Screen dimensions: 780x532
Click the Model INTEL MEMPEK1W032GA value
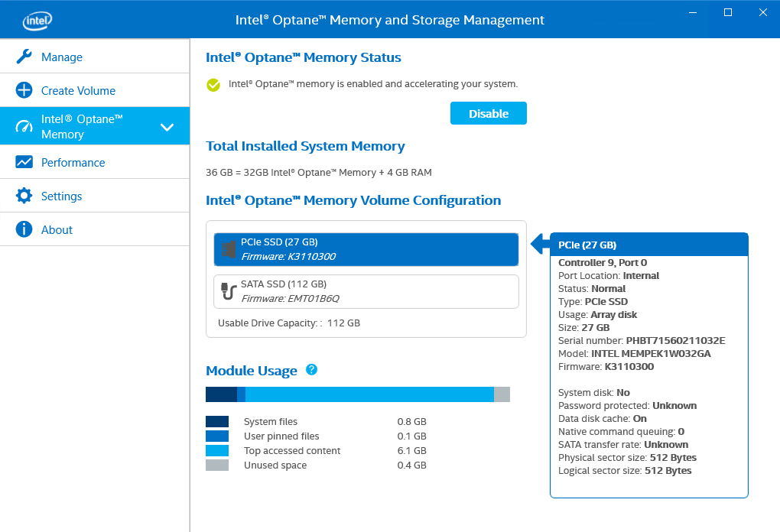651,353
